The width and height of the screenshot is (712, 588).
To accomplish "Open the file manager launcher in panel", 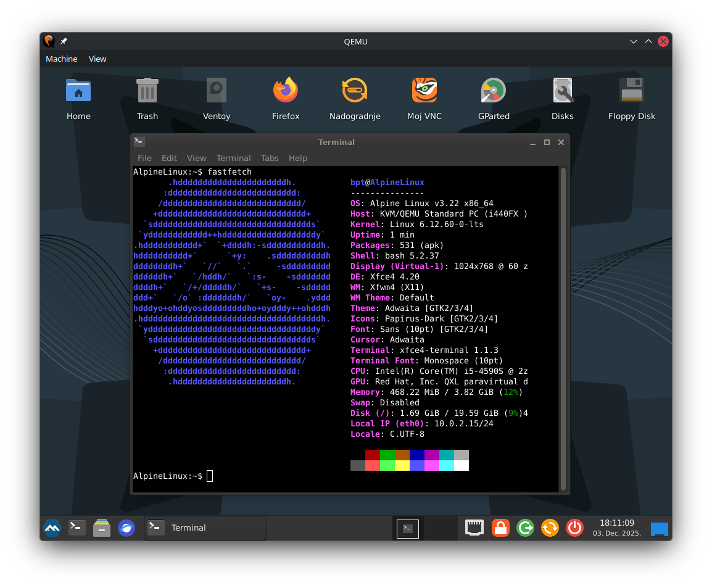I will [x=102, y=528].
